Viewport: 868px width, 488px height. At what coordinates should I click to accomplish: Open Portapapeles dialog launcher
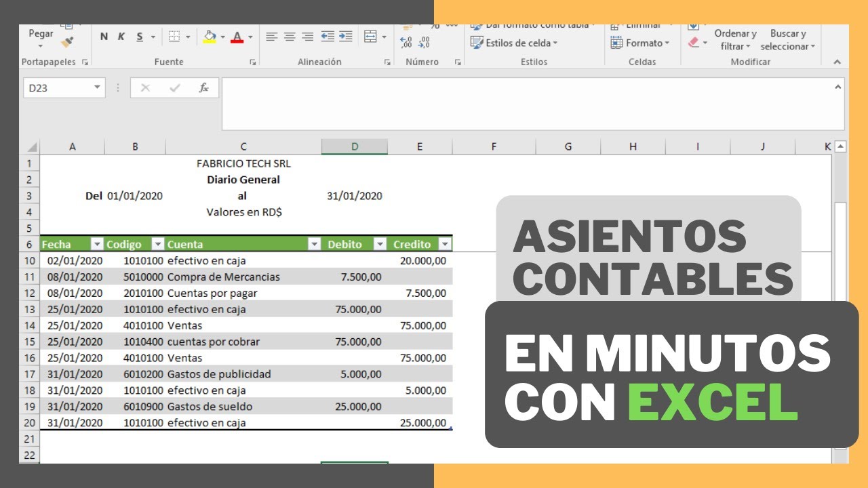point(85,62)
